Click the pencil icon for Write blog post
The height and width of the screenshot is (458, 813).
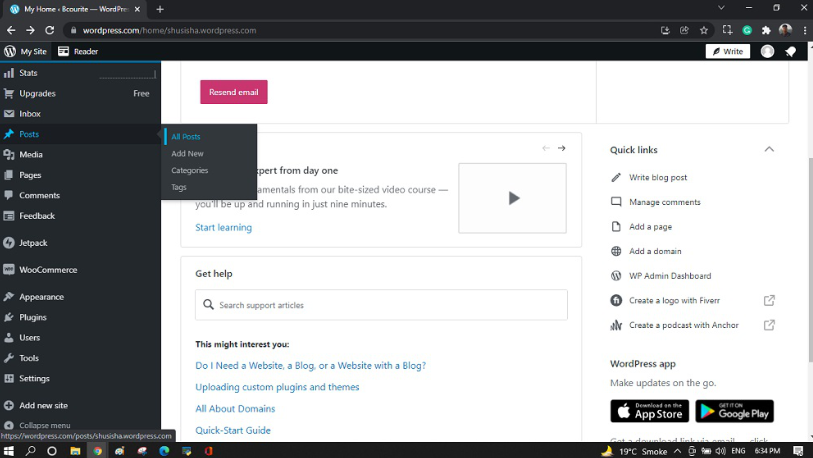coord(616,177)
